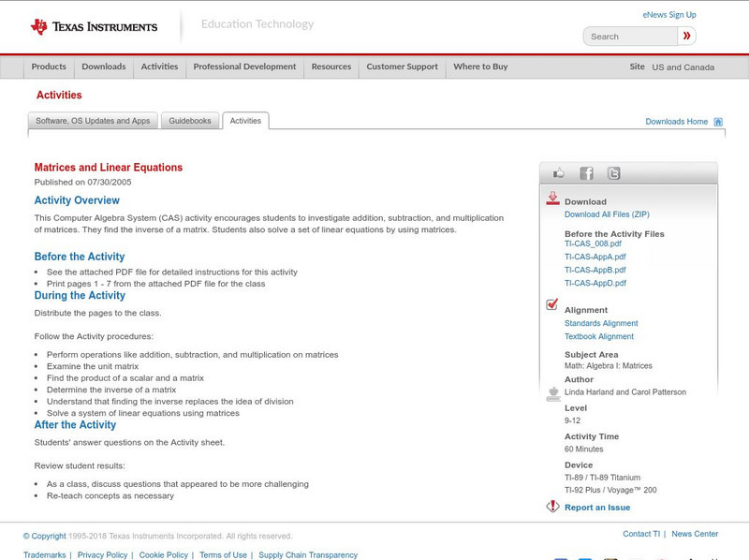
Task: Click the Math: Algebra I: Matrices text
Action: pyautogui.click(x=608, y=365)
